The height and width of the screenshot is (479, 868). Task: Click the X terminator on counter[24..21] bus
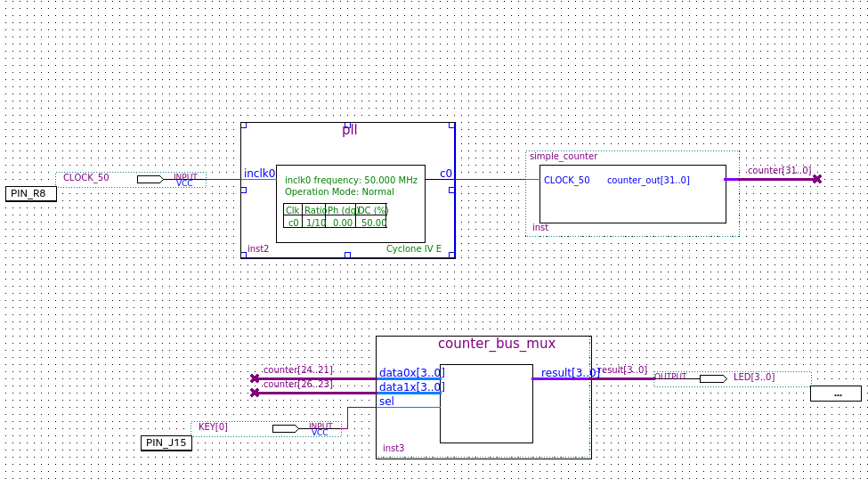click(x=255, y=378)
